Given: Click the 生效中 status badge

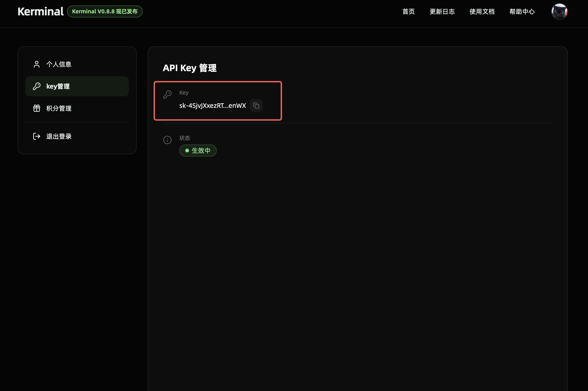Looking at the screenshot, I should click(x=198, y=150).
